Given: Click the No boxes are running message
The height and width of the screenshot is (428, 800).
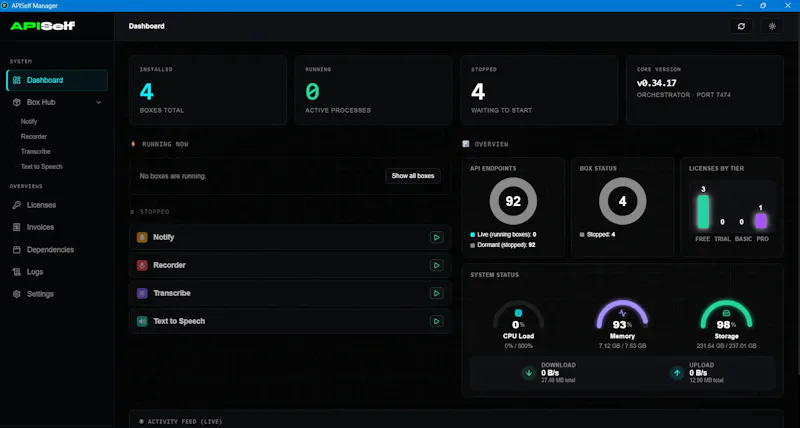Looking at the screenshot, I should (x=173, y=176).
